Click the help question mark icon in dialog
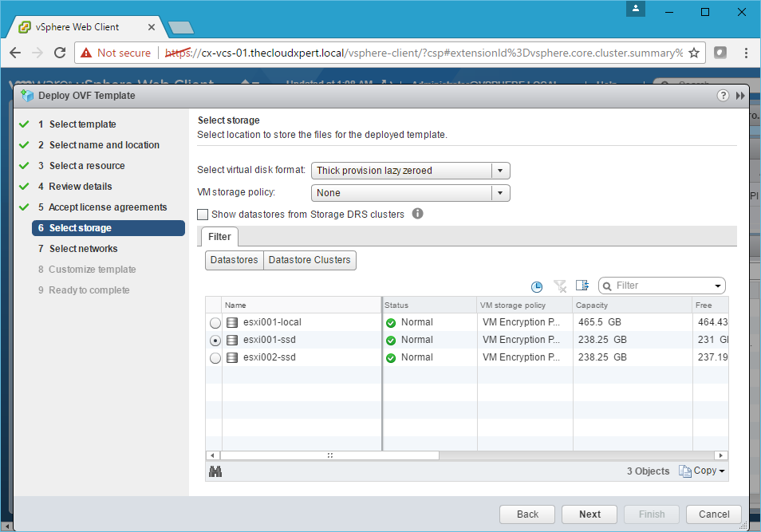 [x=723, y=96]
